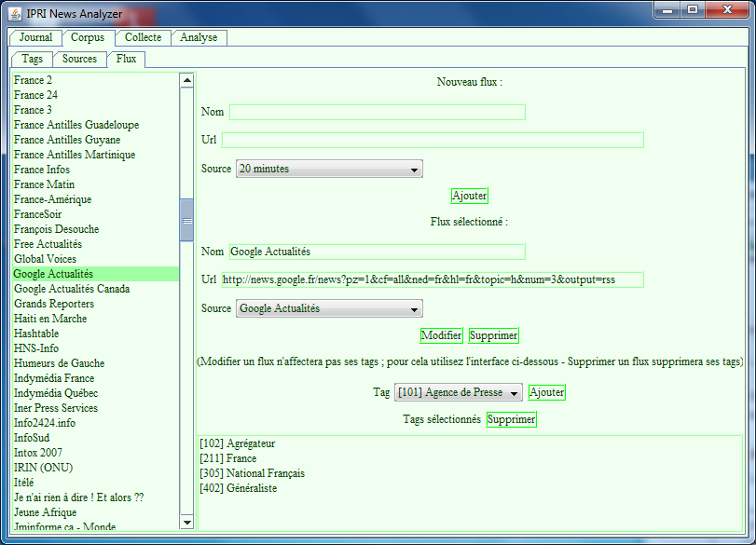Open the Tags sub-tab

tap(32, 59)
